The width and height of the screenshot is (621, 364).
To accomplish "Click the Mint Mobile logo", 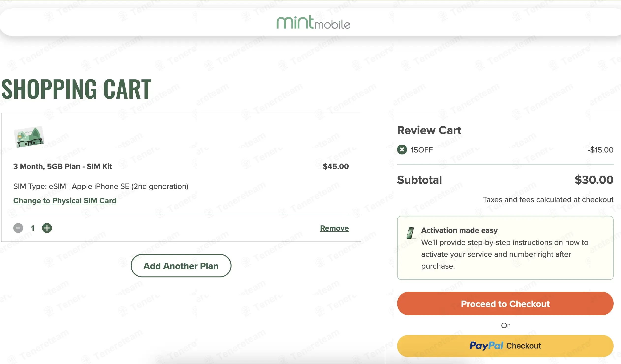I will click(313, 22).
